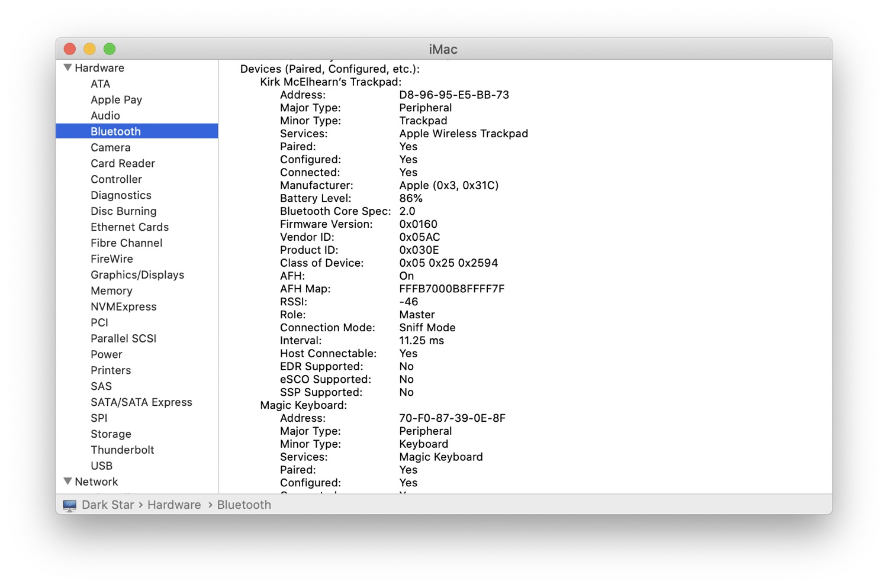Click Magic Keyboard services value
This screenshot has height=588, width=888.
pyautogui.click(x=441, y=458)
